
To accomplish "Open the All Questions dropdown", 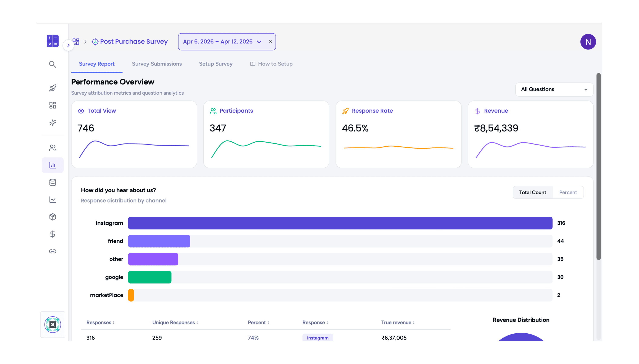I will point(554,89).
